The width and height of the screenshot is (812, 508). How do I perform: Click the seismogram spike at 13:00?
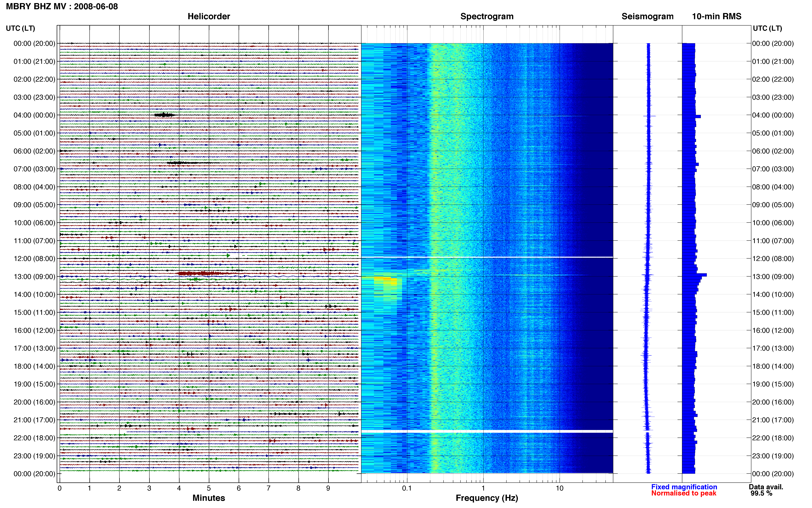(648, 275)
